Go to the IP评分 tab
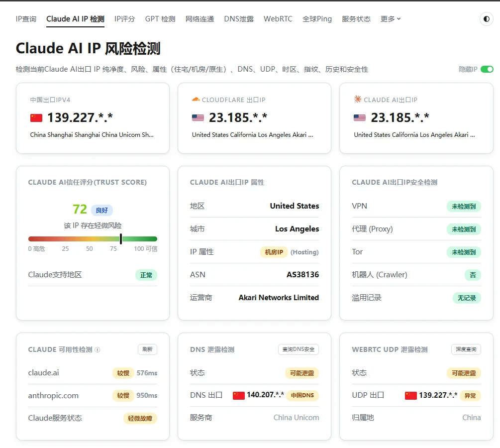500x448 pixels. 125,19
